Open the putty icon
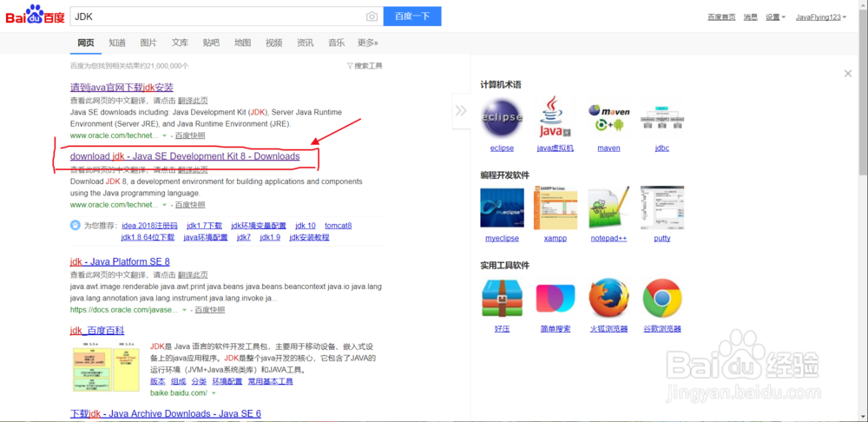The image size is (868, 422). tap(662, 208)
